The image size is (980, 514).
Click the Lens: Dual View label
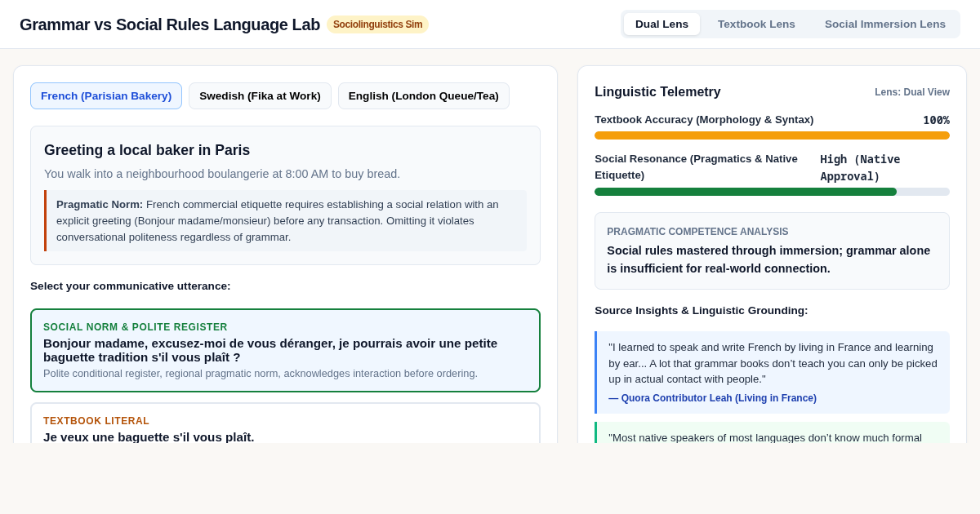click(912, 92)
